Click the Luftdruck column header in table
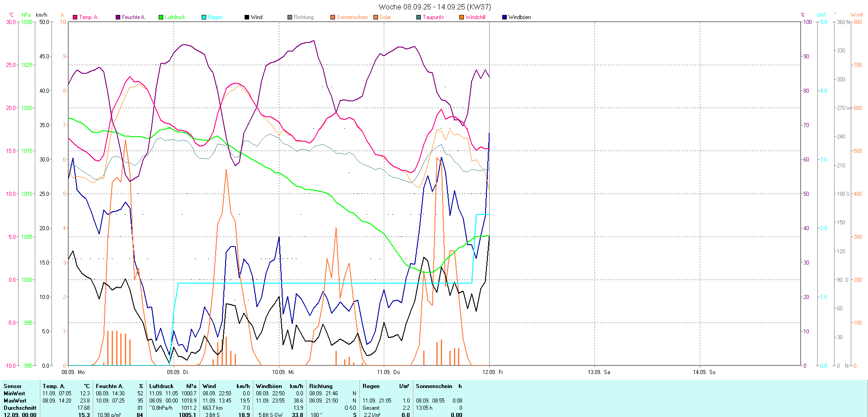Screen dimensions: 868x417 pyautogui.click(x=161, y=386)
